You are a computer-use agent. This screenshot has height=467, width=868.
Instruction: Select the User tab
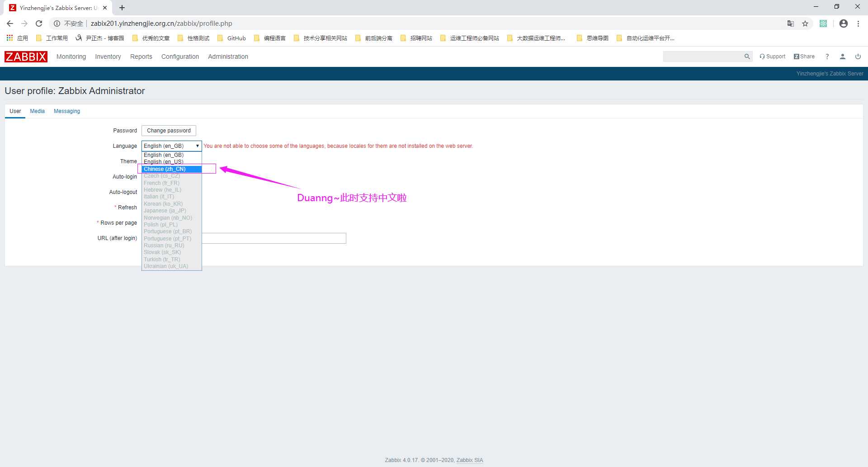(15, 111)
